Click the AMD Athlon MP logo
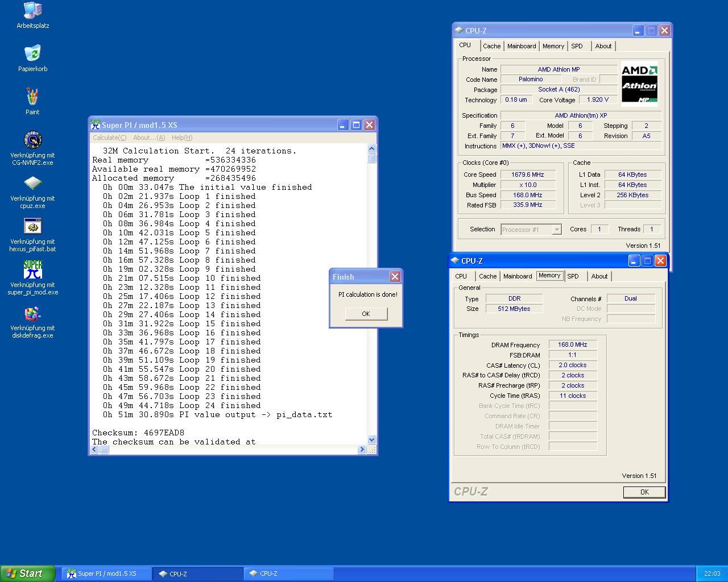This screenshot has width=728, height=582. [x=639, y=84]
